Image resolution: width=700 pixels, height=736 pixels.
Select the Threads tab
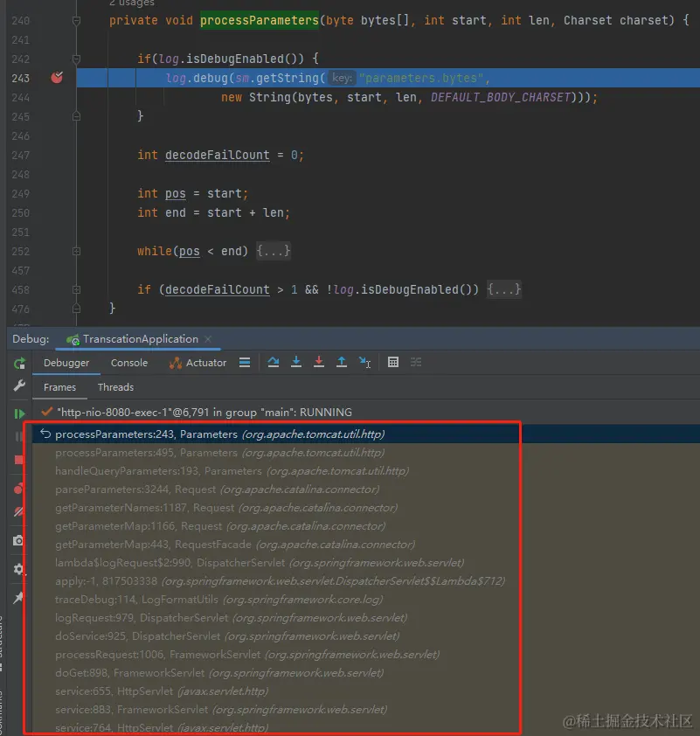pyautogui.click(x=115, y=387)
